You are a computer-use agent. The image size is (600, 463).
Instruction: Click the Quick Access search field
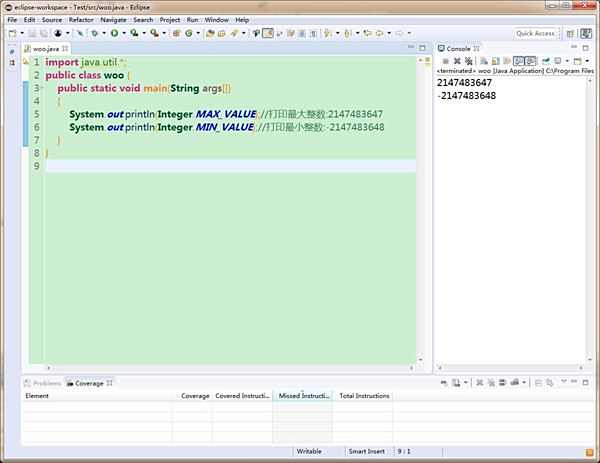535,34
